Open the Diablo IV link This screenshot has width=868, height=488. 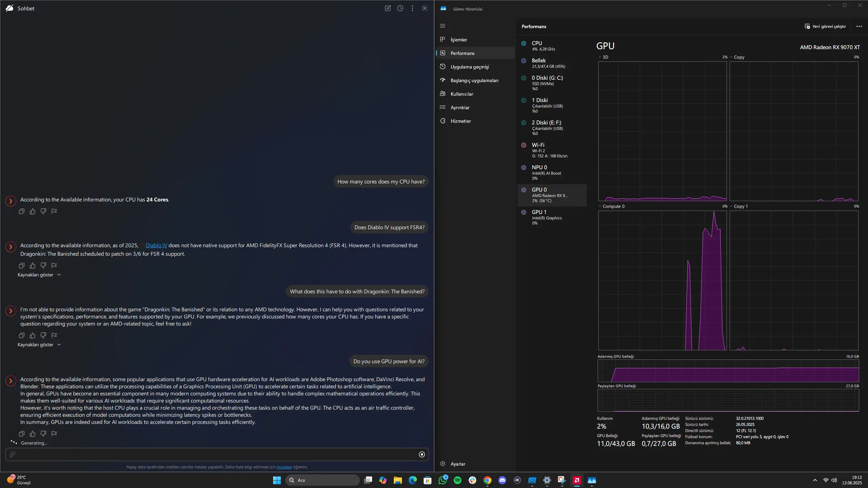(x=156, y=246)
